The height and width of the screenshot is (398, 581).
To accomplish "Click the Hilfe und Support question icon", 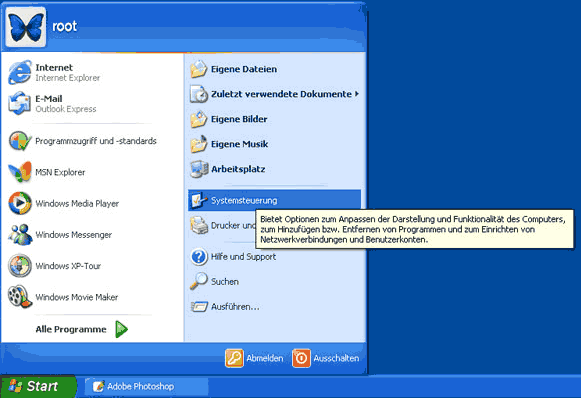I will click(199, 256).
